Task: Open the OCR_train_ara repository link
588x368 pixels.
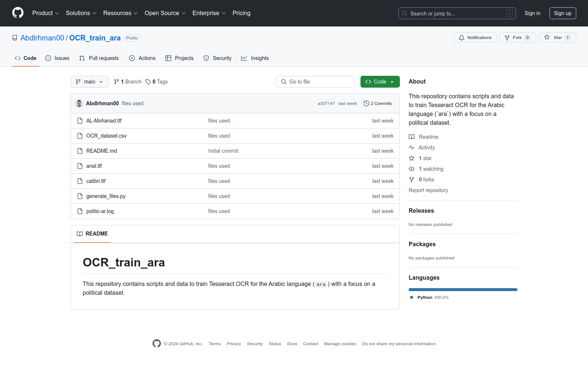Action: [x=95, y=38]
